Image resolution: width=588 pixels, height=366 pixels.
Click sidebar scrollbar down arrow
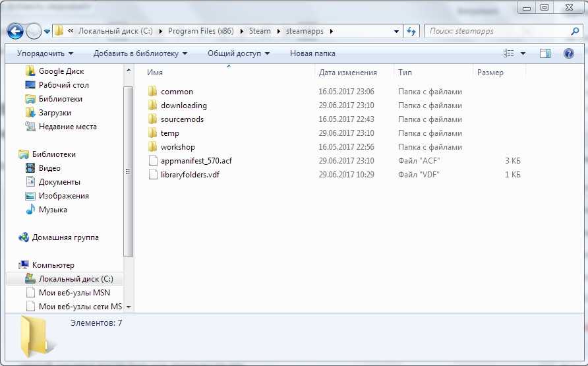(x=129, y=307)
